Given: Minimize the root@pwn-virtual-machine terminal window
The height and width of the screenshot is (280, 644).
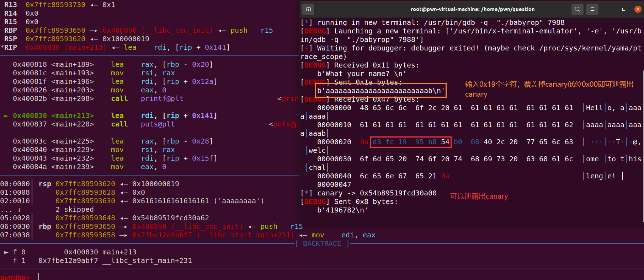Looking at the screenshot, I should click(610, 9).
